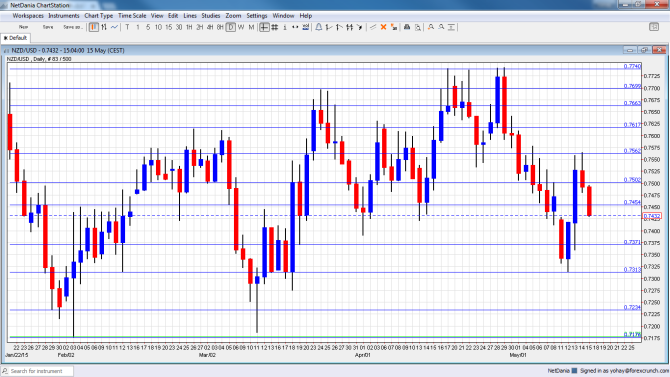Click the New workspace button

24,27
